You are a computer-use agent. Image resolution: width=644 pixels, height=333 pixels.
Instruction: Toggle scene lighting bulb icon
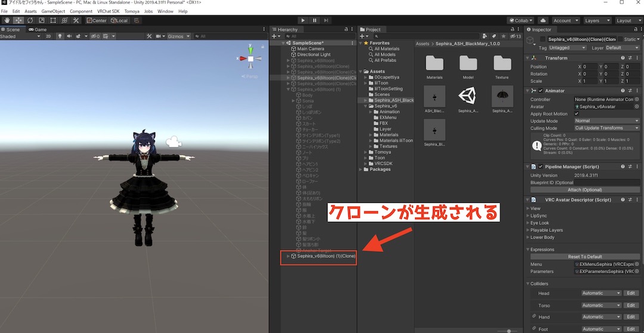tap(60, 36)
